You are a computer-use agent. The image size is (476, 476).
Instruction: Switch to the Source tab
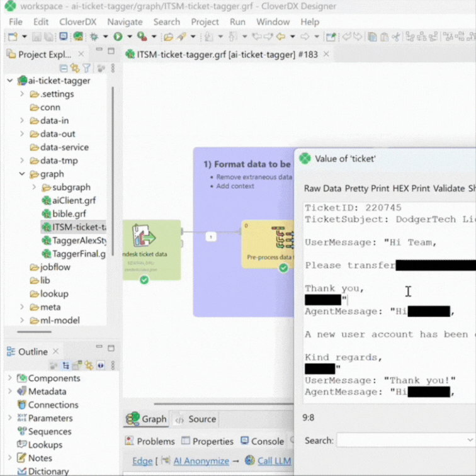(196, 419)
